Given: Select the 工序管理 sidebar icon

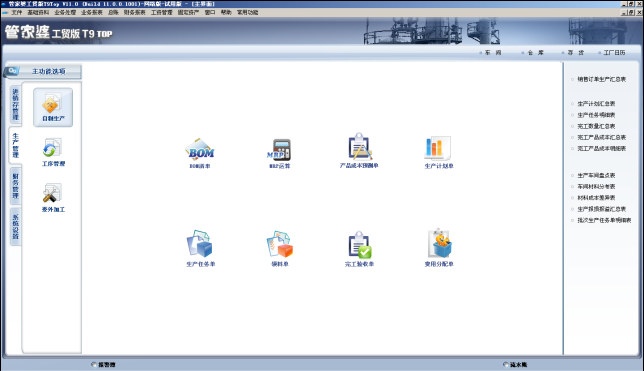Looking at the screenshot, I should (53, 152).
